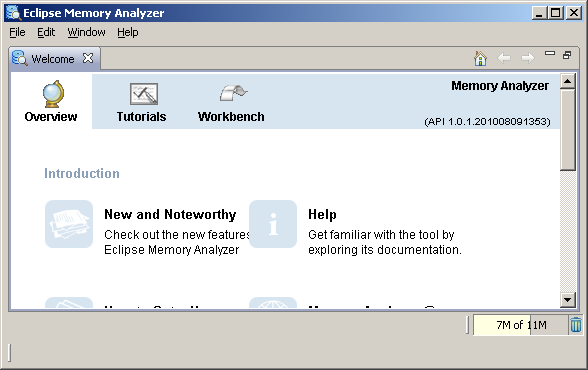The image size is (588, 370).
Task: Open the File menu
Action: 17,33
